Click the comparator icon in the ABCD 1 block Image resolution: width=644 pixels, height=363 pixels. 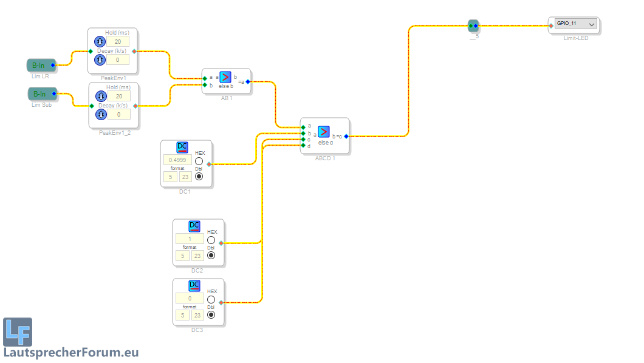point(324,132)
